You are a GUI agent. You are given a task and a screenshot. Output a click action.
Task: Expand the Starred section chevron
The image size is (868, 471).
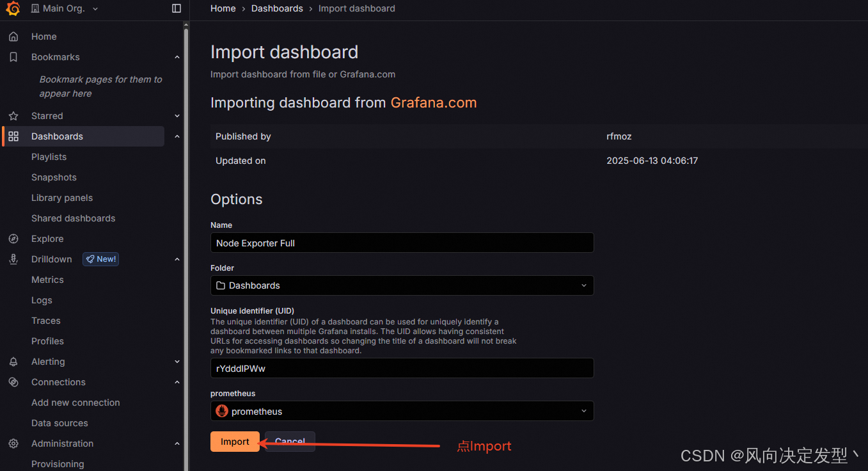[177, 116]
